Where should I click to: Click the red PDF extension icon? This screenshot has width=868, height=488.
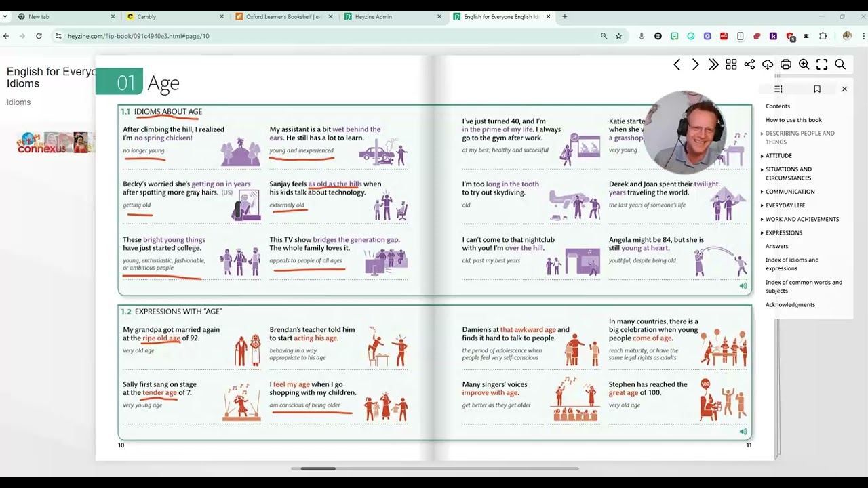[x=724, y=36]
